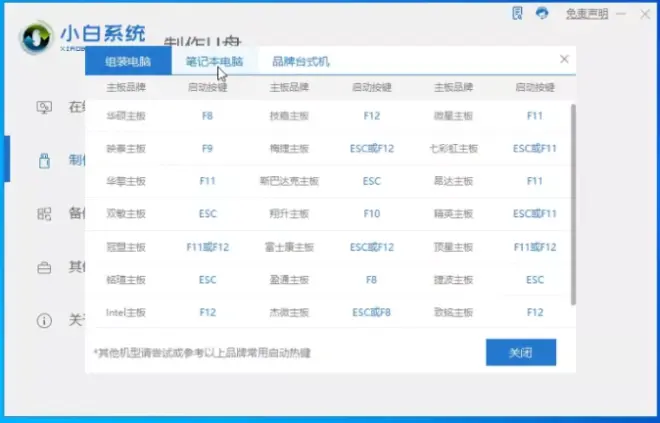This screenshot has width=660, height=423.
Task: Click the F11 key beside 微星主板
Action: (535, 116)
